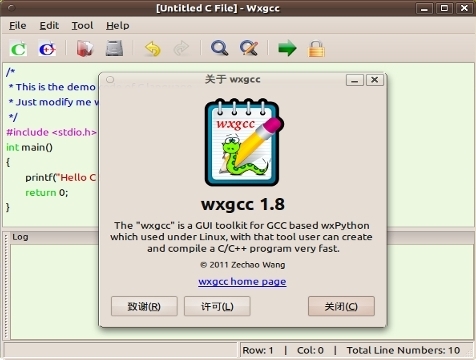Run program with green arrow icon
Viewport: 476px width, 360px height.
[x=287, y=49]
